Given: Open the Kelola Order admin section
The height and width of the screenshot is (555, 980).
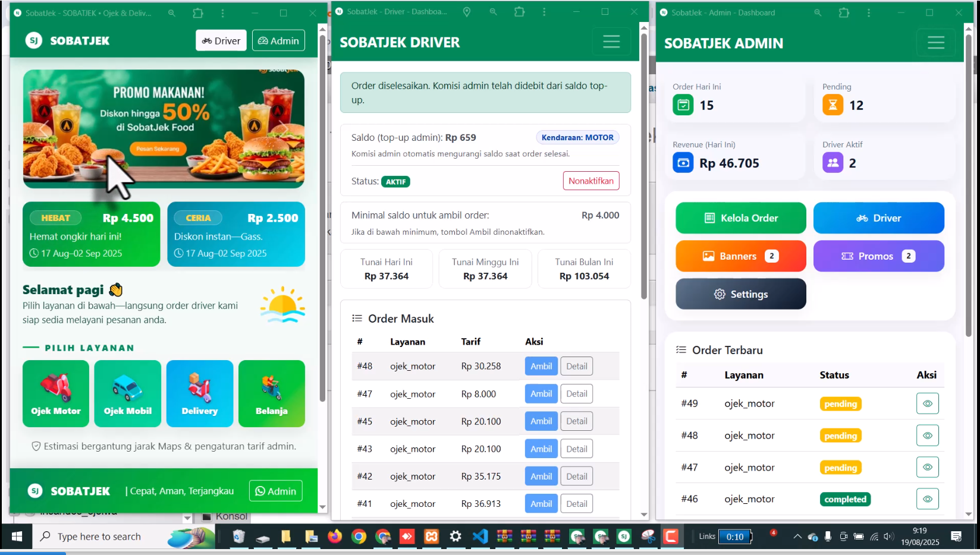Looking at the screenshot, I should 740,218.
